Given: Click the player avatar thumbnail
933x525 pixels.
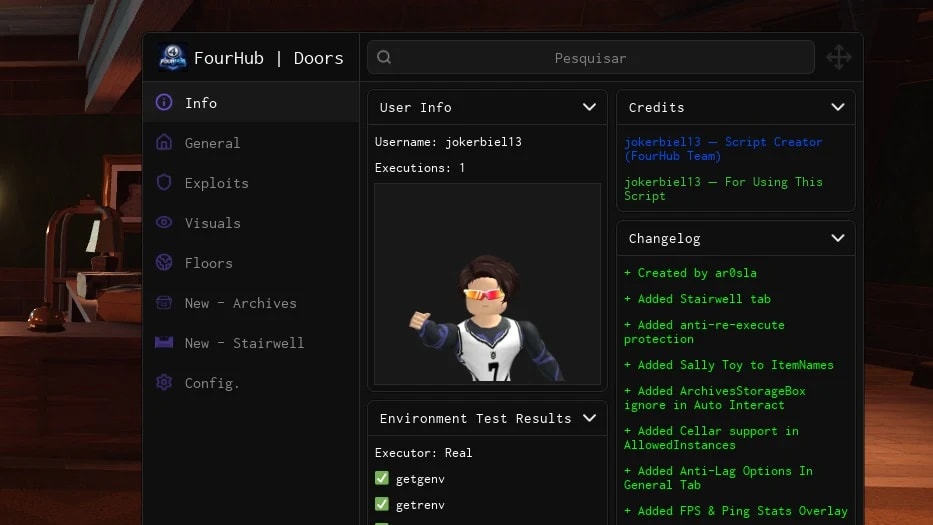Looking at the screenshot, I should (487, 284).
